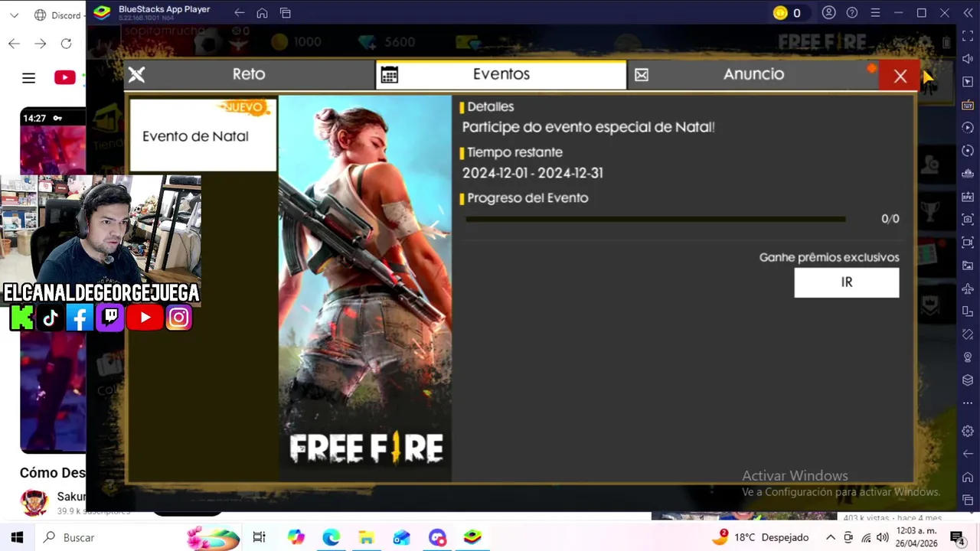Open the Windows Start menu
The image size is (980, 551).
click(17, 537)
